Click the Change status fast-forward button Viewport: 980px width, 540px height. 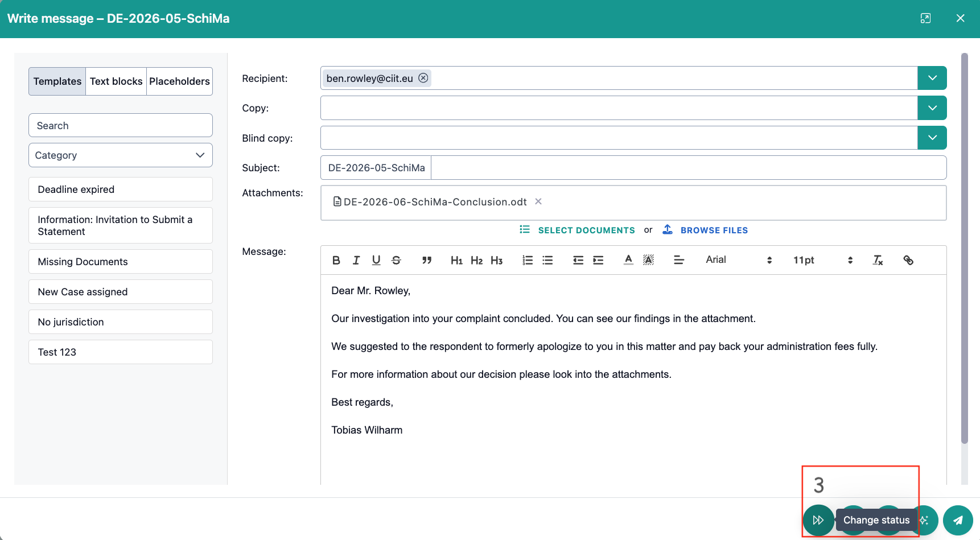pyautogui.click(x=818, y=520)
